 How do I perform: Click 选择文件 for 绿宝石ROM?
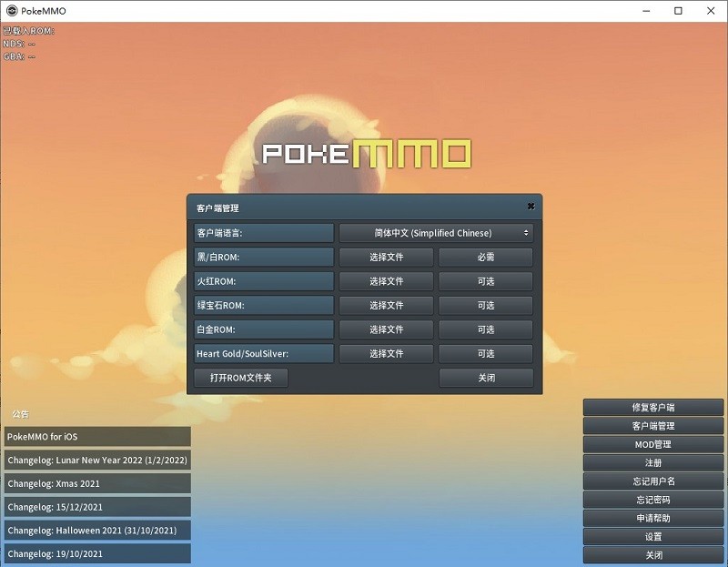[386, 306]
